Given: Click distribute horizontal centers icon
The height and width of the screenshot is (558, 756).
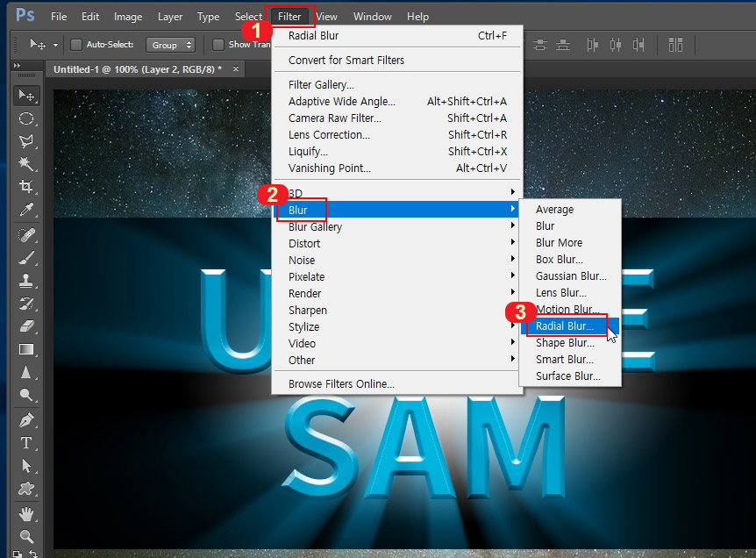Looking at the screenshot, I should pyautogui.click(x=615, y=45).
